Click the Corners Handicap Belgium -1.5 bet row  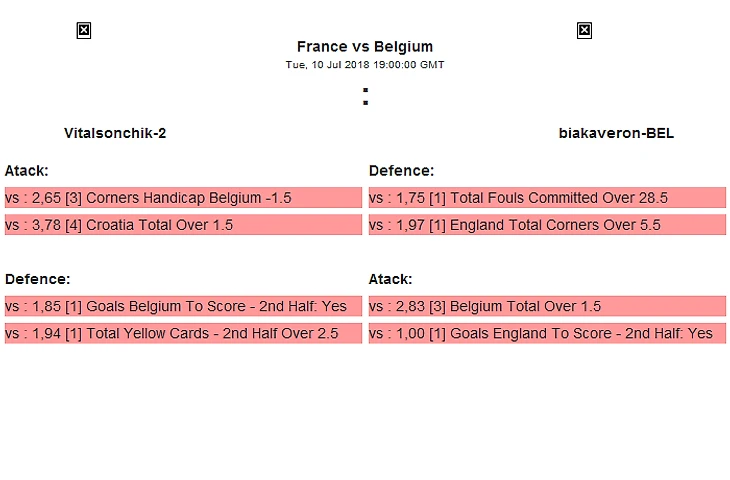183,198
